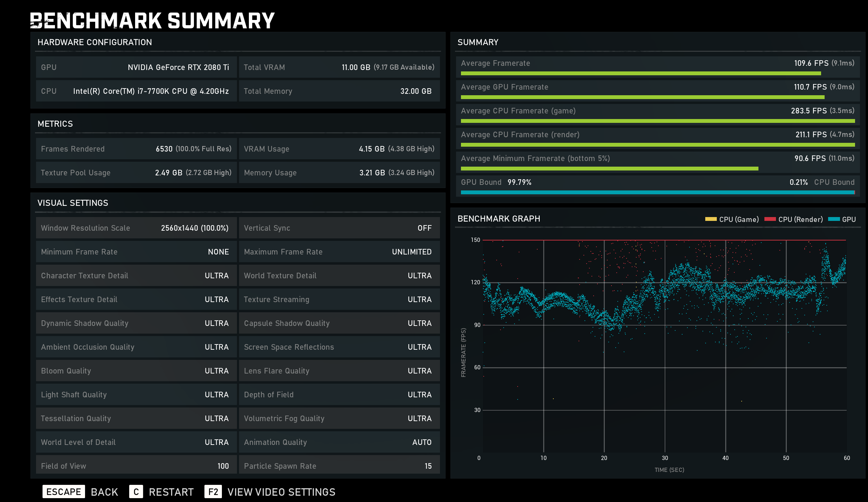Open VIEW VIDEO SETTINGS
Image resolution: width=868 pixels, height=502 pixels.
click(x=281, y=492)
